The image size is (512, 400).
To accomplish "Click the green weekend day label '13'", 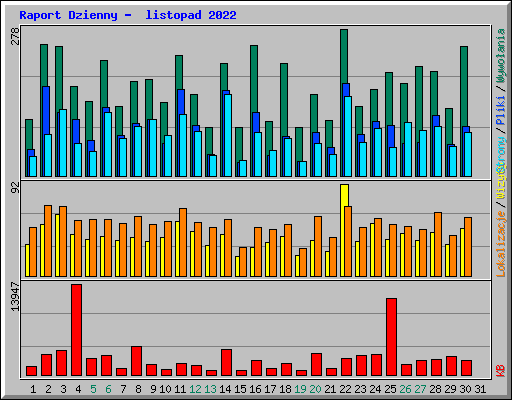I will (210, 389).
